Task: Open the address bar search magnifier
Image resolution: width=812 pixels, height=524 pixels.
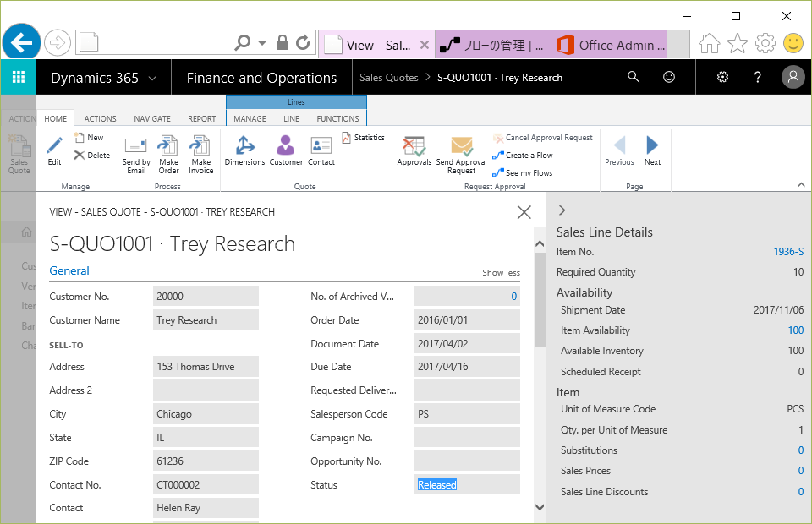Action: click(x=243, y=42)
